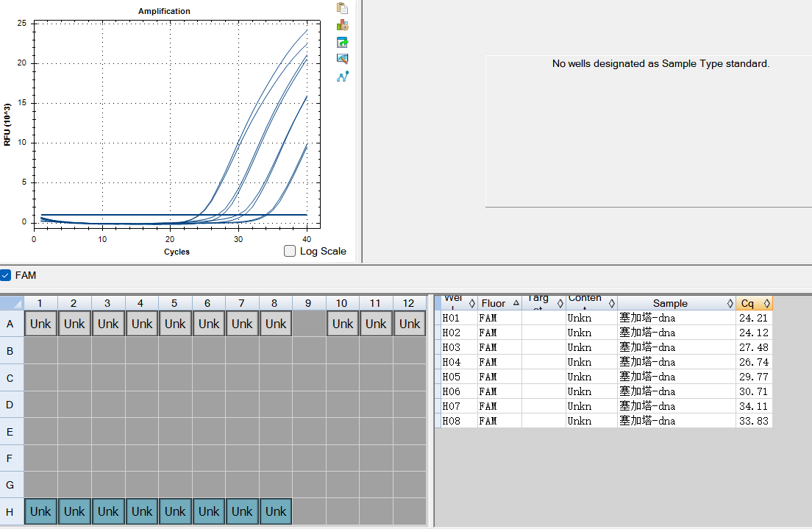Click Cq value 26.74

tap(753, 362)
